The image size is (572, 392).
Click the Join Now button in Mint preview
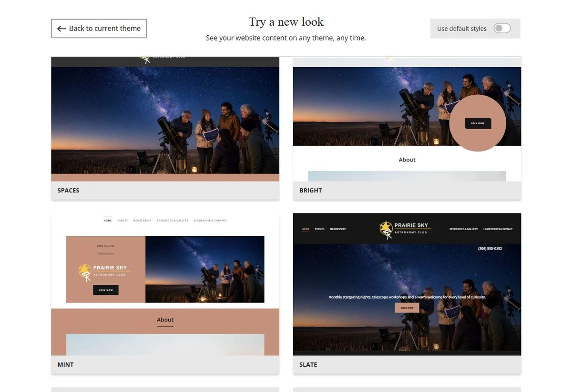tap(106, 290)
